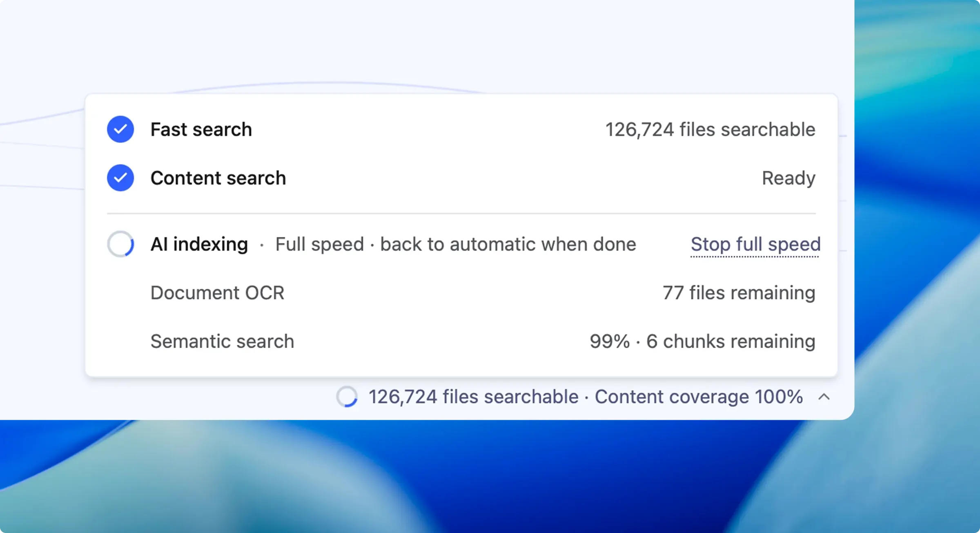Click the Content search blue checkmark icon
Image resolution: width=980 pixels, height=533 pixels.
[120, 178]
